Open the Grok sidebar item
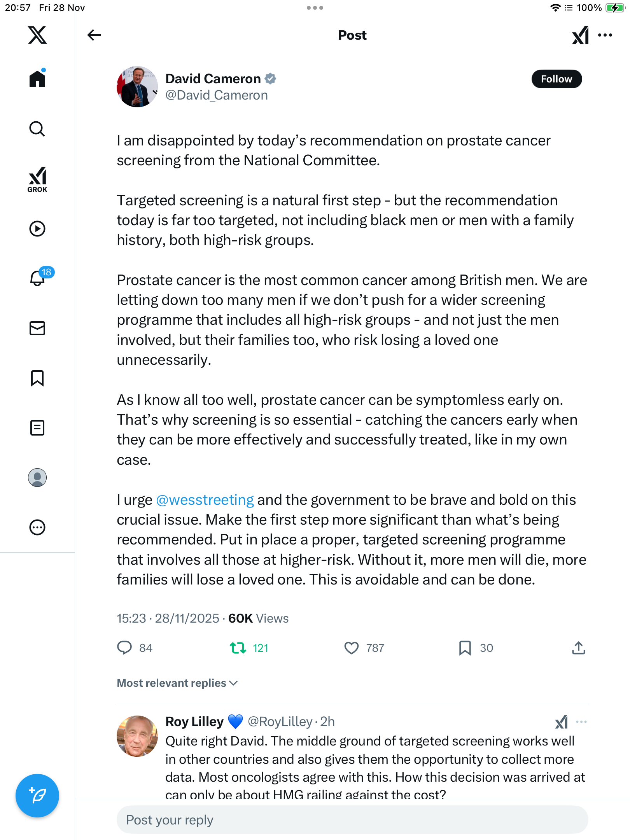The image size is (630, 840). pyautogui.click(x=37, y=179)
